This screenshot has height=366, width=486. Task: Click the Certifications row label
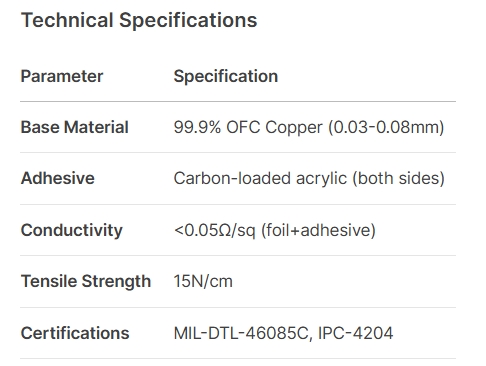[75, 333]
